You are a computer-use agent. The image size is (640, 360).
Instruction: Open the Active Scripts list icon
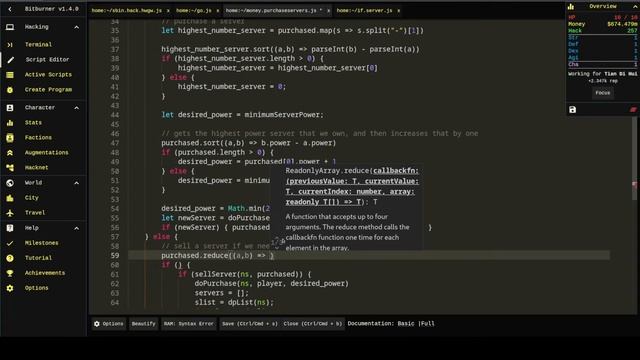pyautogui.click(x=10, y=75)
